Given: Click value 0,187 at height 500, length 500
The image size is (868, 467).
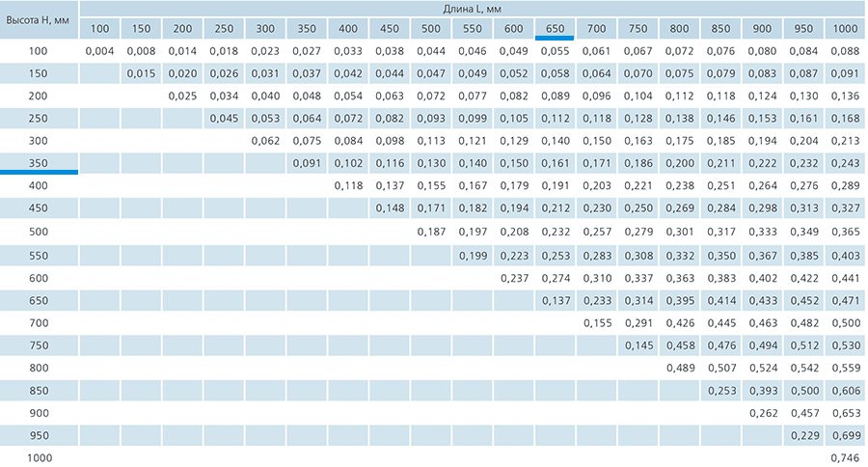Looking at the screenshot, I should coord(431,232).
